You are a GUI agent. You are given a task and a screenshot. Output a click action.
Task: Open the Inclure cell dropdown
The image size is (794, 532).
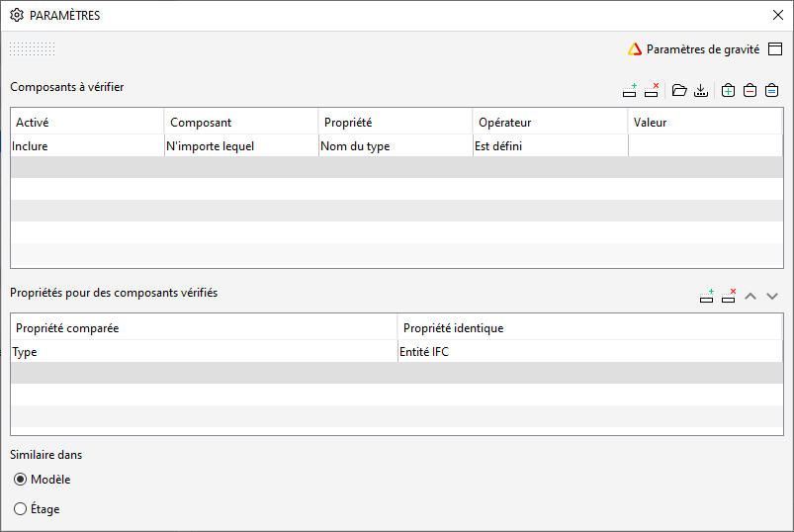tap(87, 145)
